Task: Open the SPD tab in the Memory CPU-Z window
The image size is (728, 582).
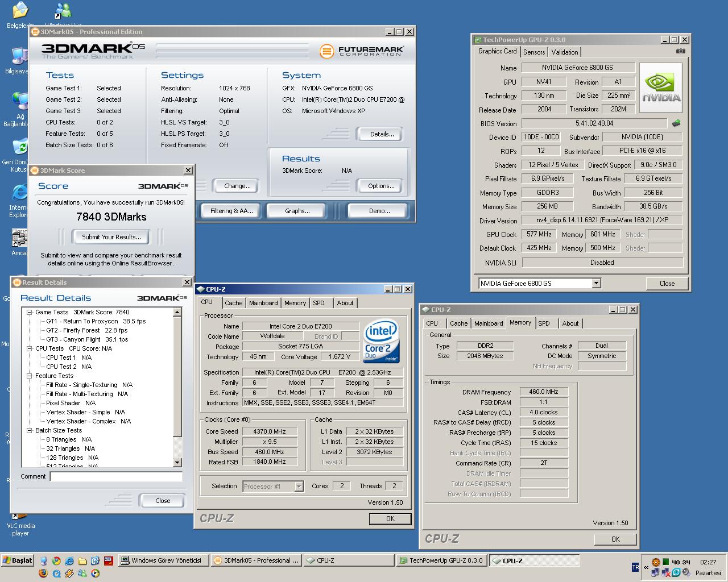Action: pos(544,323)
